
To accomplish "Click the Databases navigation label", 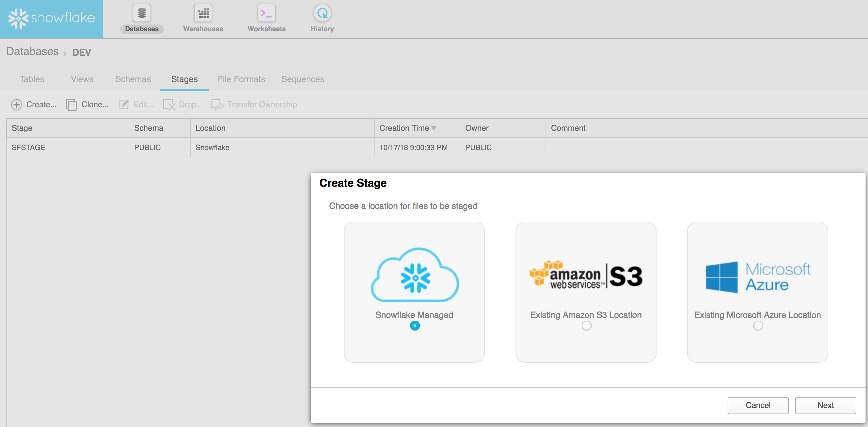I will tap(142, 29).
